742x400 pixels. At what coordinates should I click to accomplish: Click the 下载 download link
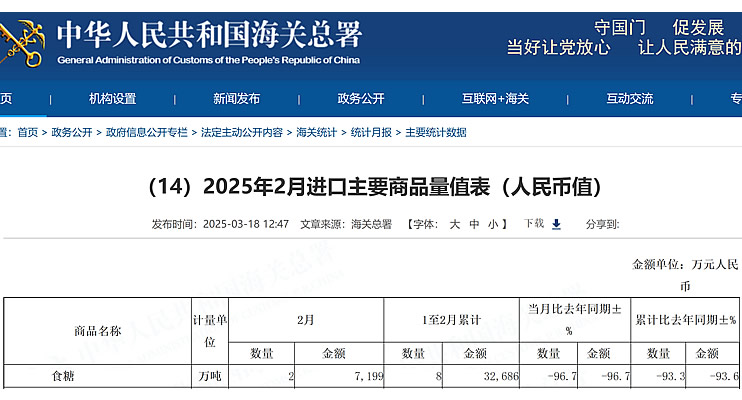tap(535, 224)
